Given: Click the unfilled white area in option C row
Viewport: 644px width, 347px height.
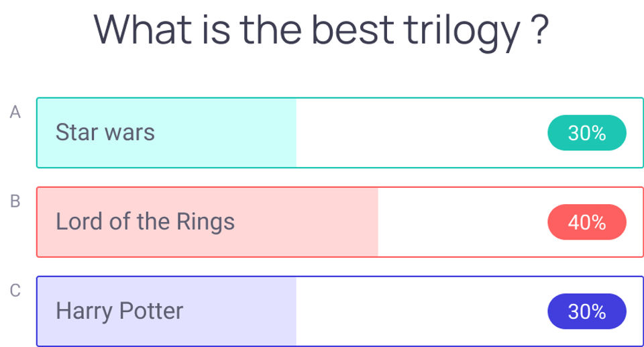Looking at the screenshot, I should (x=419, y=311).
